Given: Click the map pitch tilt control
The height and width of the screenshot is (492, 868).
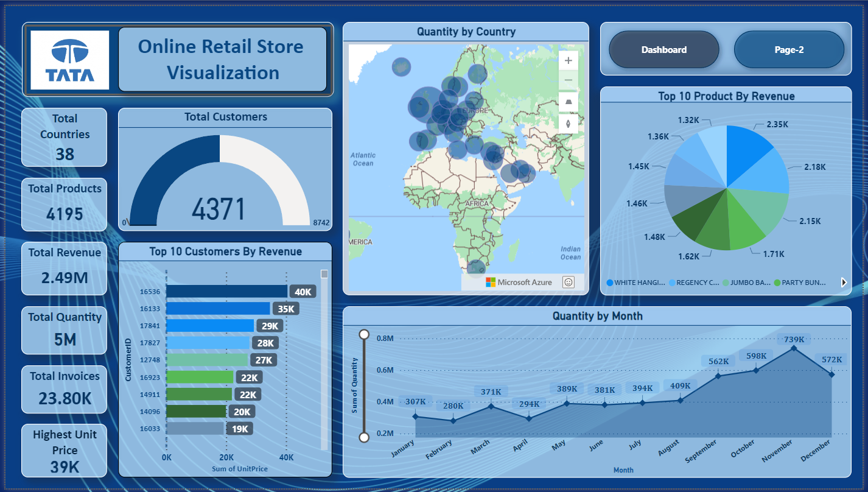Looking at the screenshot, I should point(568,102).
